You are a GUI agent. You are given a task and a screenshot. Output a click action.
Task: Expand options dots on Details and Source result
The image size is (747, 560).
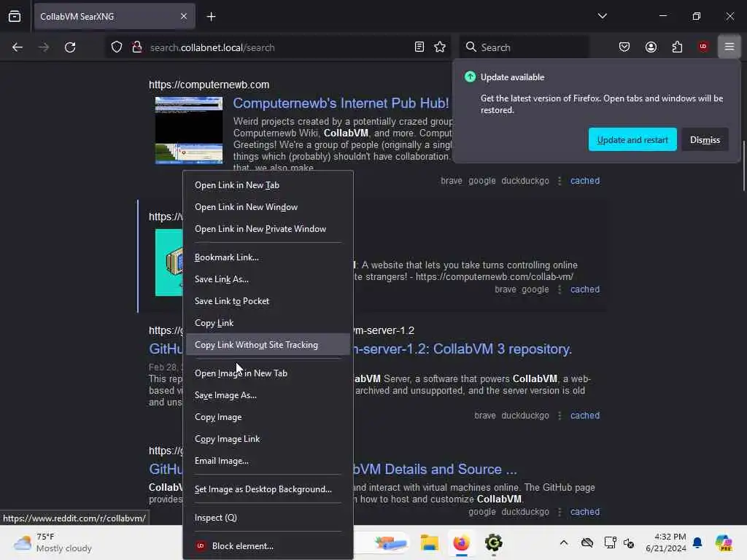pos(560,512)
